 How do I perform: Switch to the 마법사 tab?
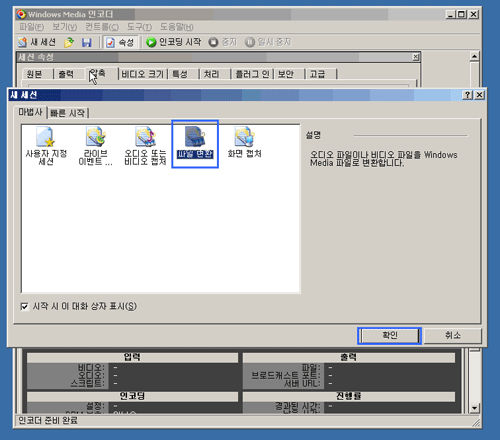pyautogui.click(x=30, y=112)
